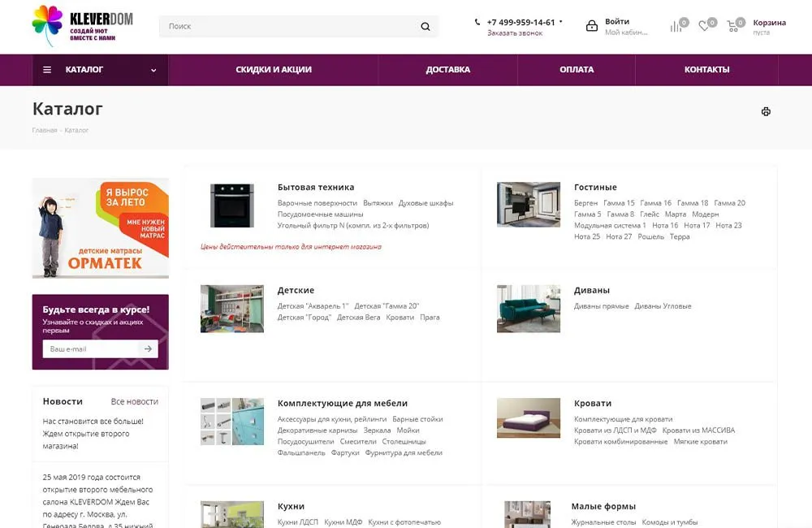This screenshot has width=812, height=528.
Task: Submit email with arrow icon
Action: [148, 349]
